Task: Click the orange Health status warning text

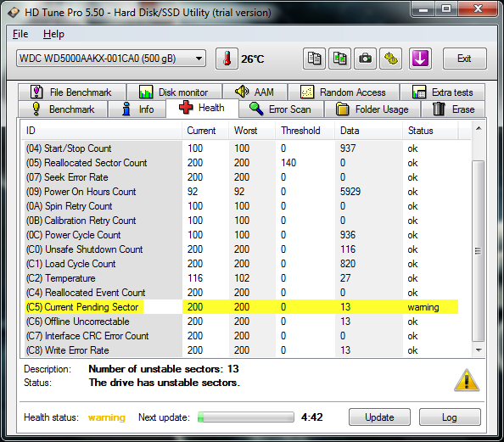Action: click(107, 417)
